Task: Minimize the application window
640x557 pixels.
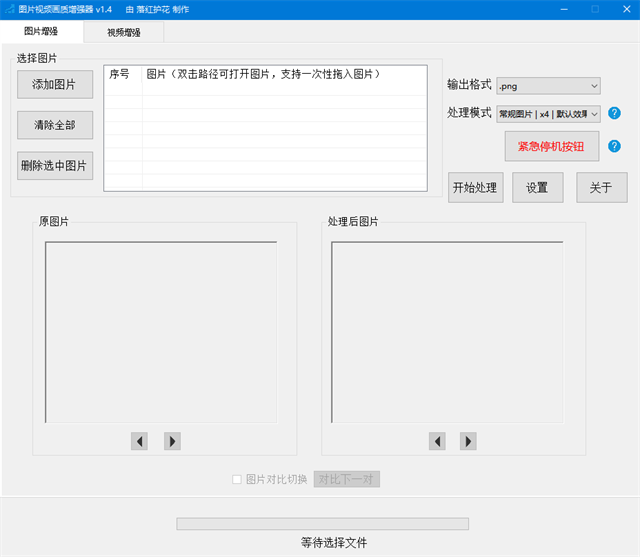Action: [564, 9]
